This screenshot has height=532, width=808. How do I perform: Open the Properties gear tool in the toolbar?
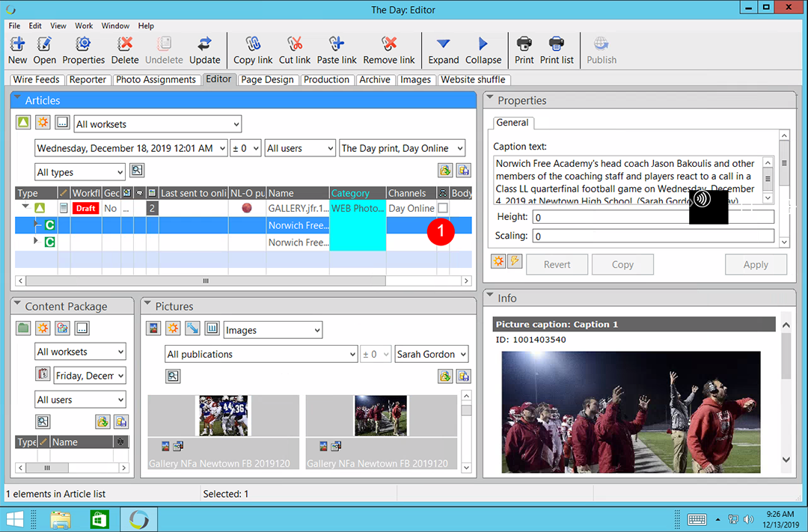pyautogui.click(x=84, y=51)
